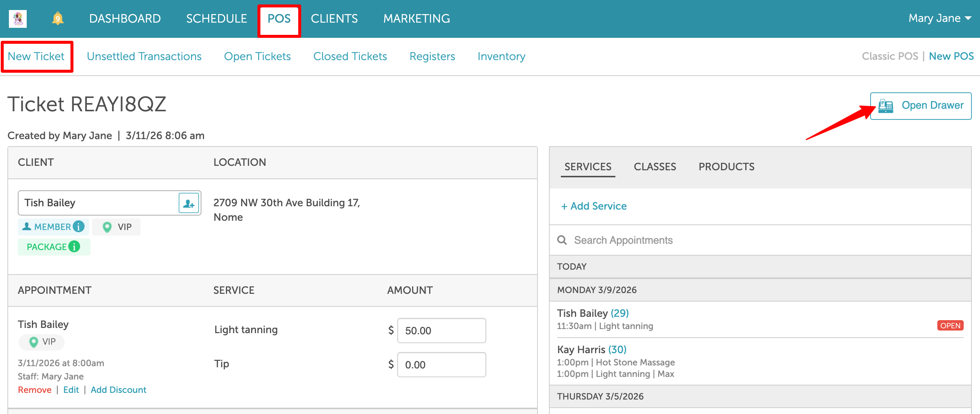Click Add Discount link
The image size is (980, 414).
(118, 390)
